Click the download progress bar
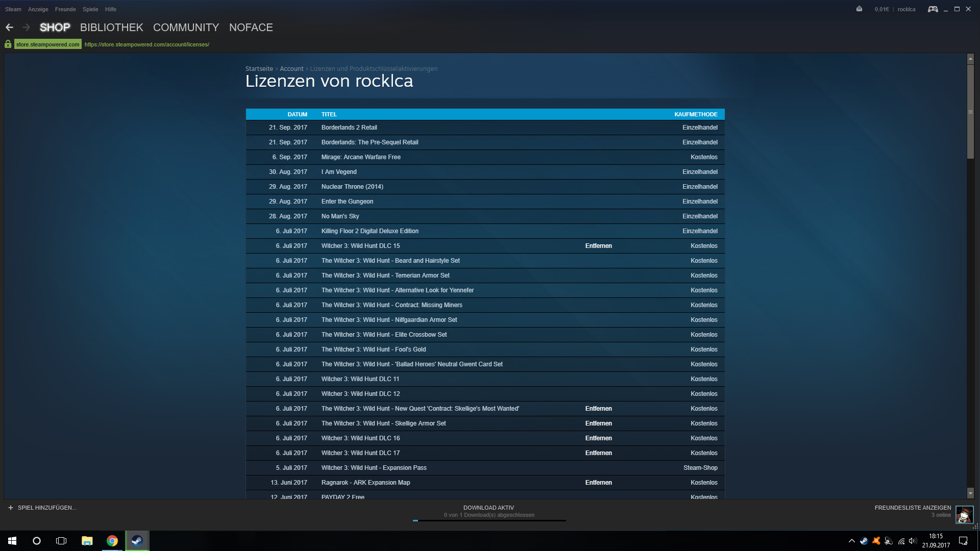Image resolution: width=980 pixels, height=551 pixels. pyautogui.click(x=489, y=520)
